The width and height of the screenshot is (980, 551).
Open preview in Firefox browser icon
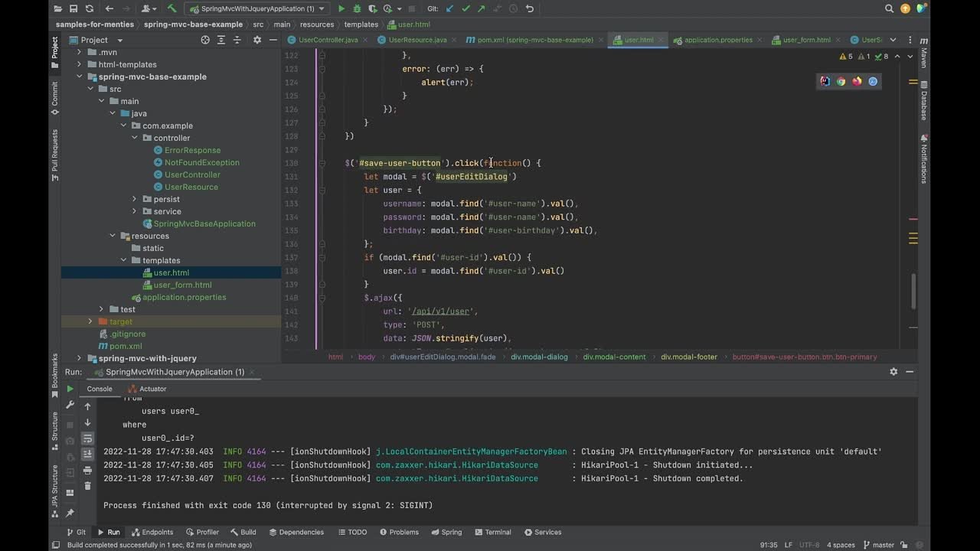[x=857, y=81]
